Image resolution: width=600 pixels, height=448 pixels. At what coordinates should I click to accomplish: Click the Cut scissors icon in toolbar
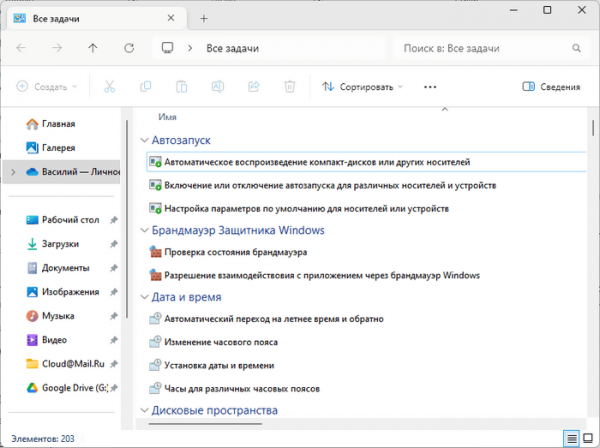pyautogui.click(x=109, y=87)
